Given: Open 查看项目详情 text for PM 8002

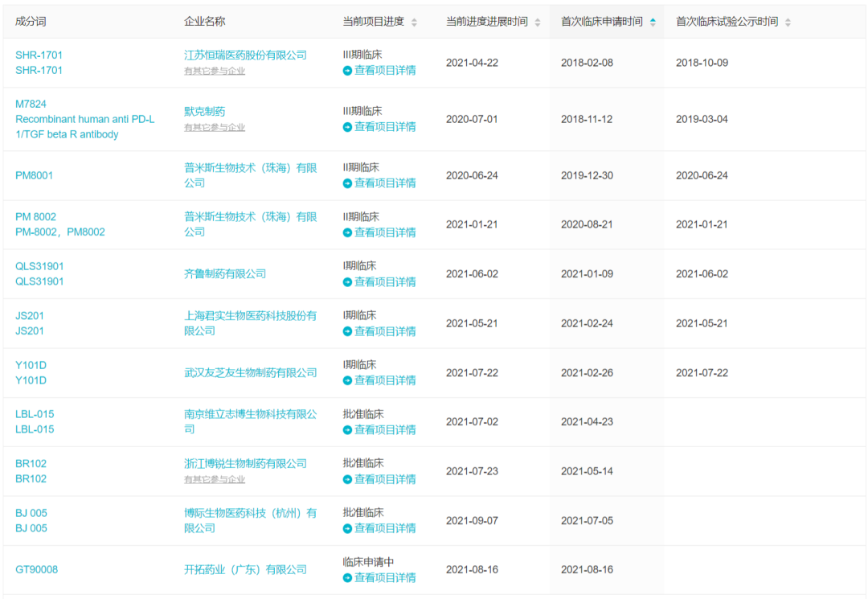Looking at the screenshot, I should point(385,232).
